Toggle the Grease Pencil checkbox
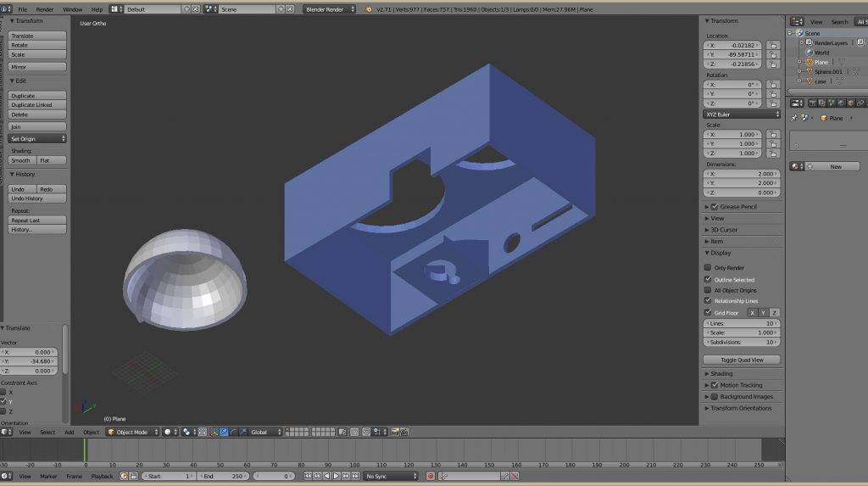 pyautogui.click(x=714, y=207)
